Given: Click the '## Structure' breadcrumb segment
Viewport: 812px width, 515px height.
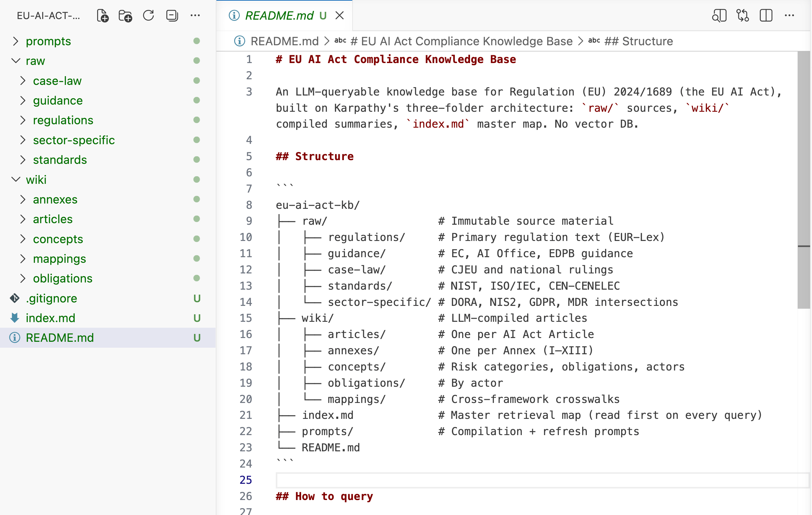Looking at the screenshot, I should point(638,41).
